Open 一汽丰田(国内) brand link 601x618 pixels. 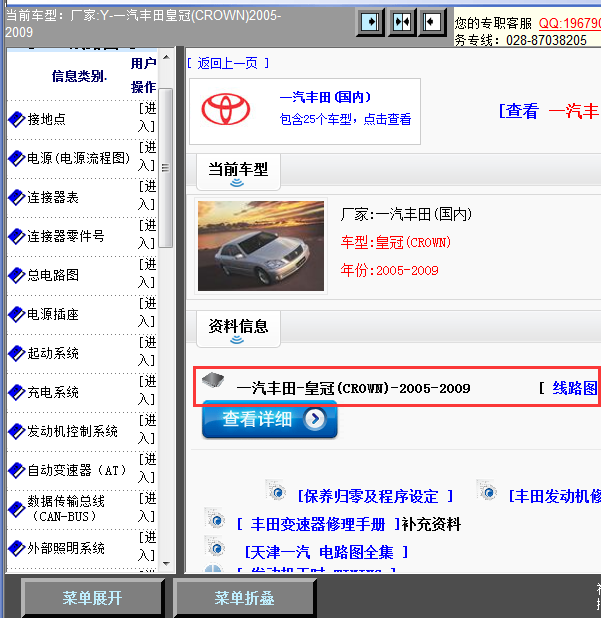coord(326,97)
